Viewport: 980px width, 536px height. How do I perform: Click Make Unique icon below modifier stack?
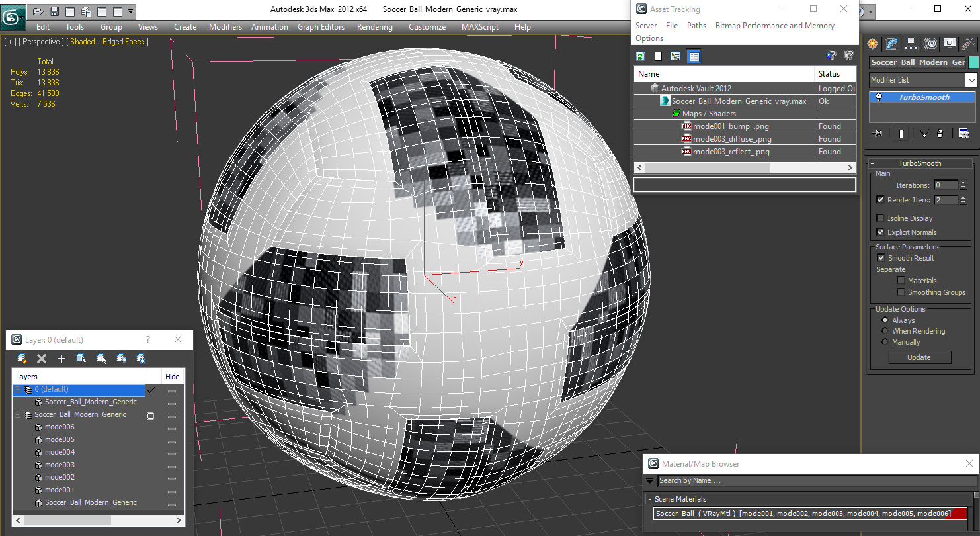924,133
